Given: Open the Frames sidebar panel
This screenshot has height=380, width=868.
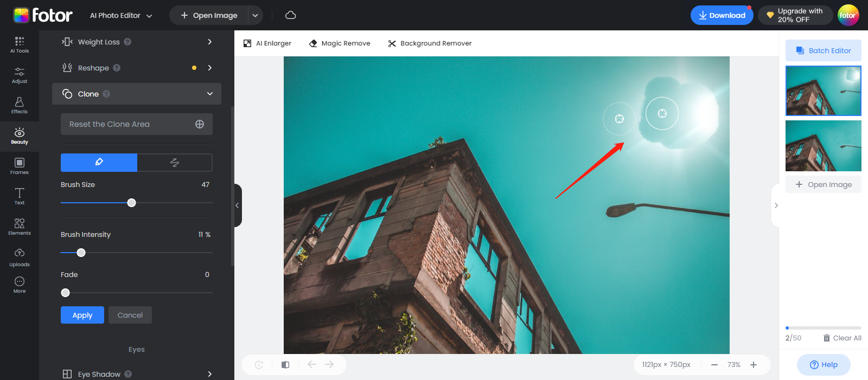Looking at the screenshot, I should (x=20, y=166).
